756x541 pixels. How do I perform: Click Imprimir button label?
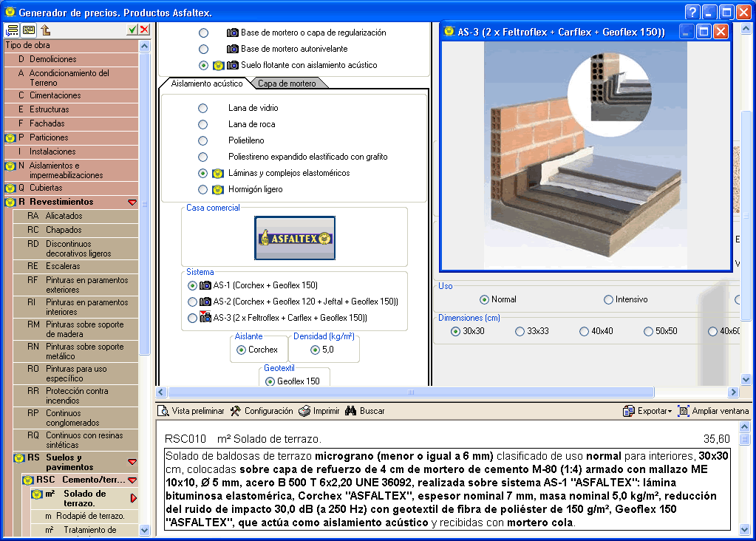click(327, 411)
